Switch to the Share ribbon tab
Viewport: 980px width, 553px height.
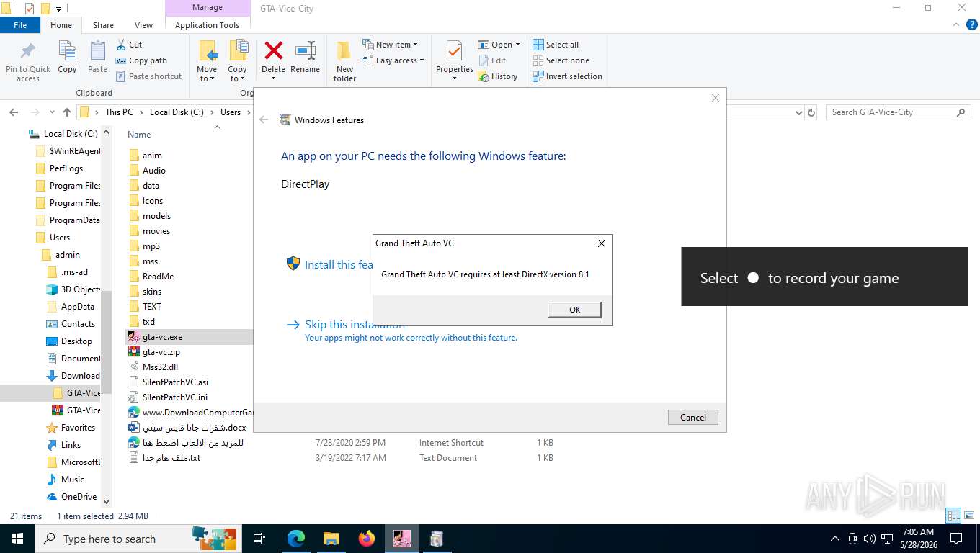(x=103, y=25)
